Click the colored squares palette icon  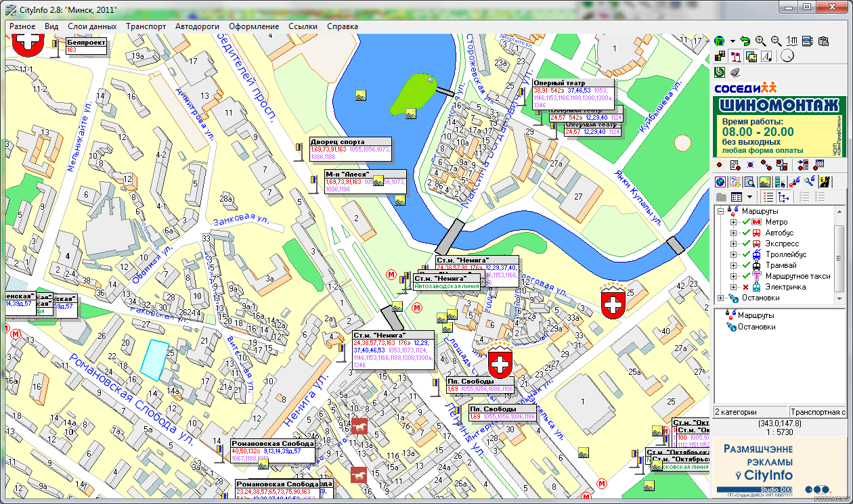click(x=720, y=57)
